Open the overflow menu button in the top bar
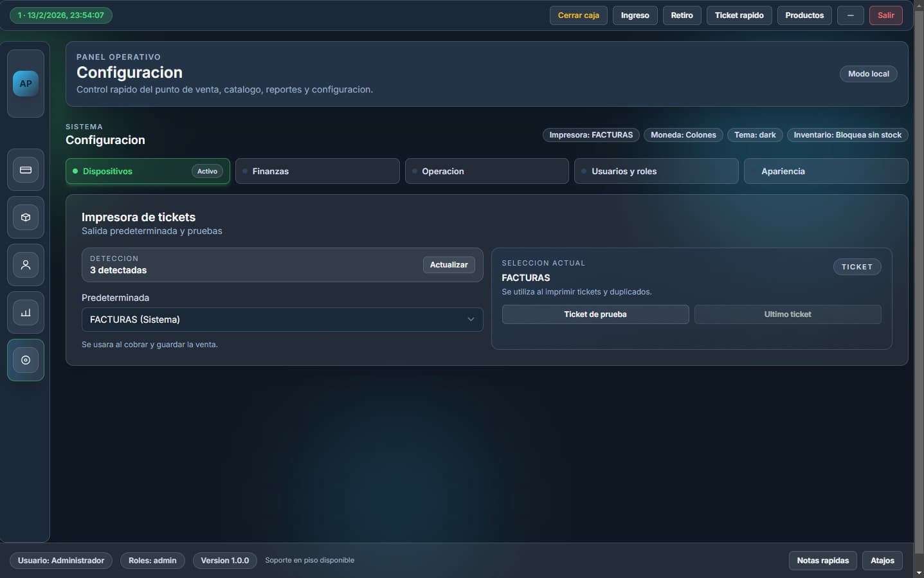Screen dimensions: 924x578 pos(850,15)
